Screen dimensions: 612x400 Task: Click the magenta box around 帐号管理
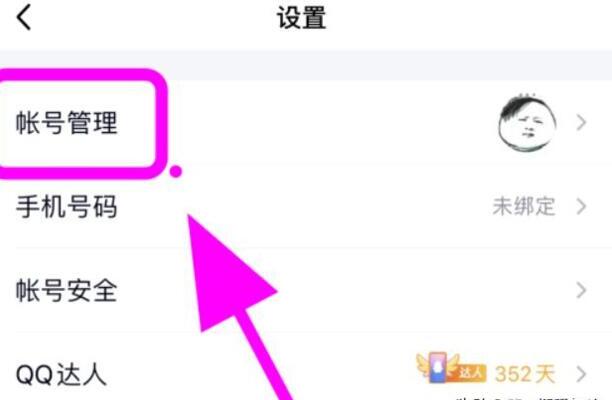pyautogui.click(x=80, y=124)
